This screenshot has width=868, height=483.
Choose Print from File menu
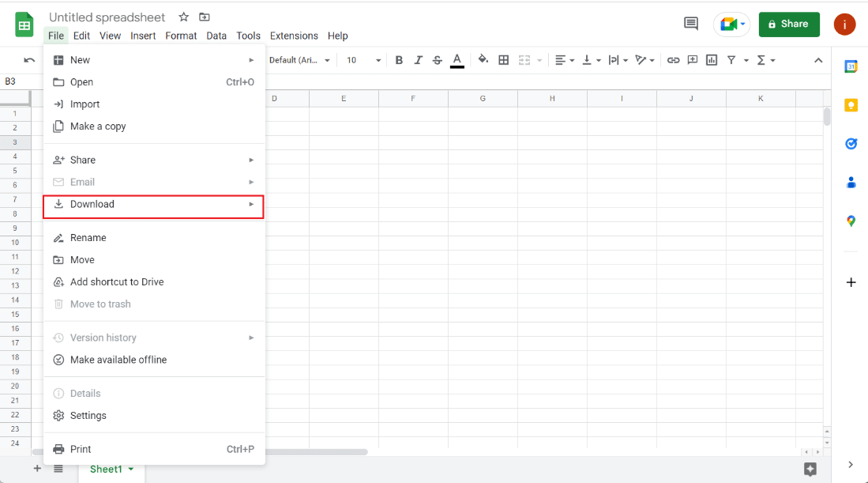[154, 449]
